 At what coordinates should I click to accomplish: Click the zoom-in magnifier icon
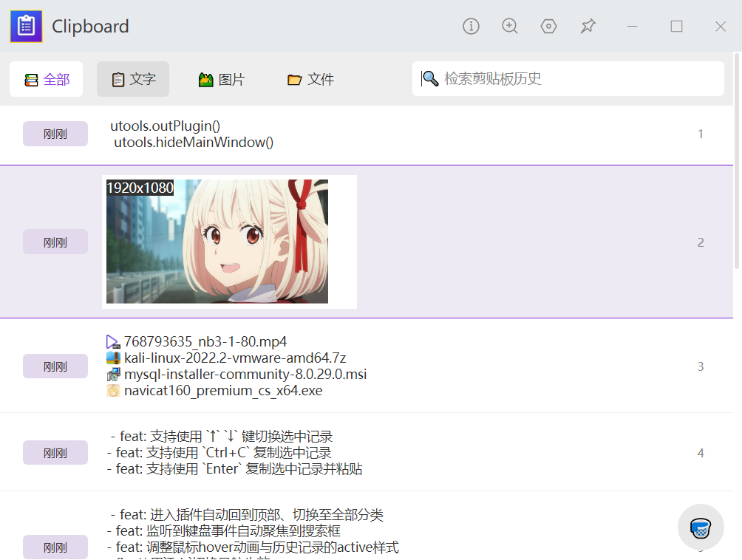510,26
